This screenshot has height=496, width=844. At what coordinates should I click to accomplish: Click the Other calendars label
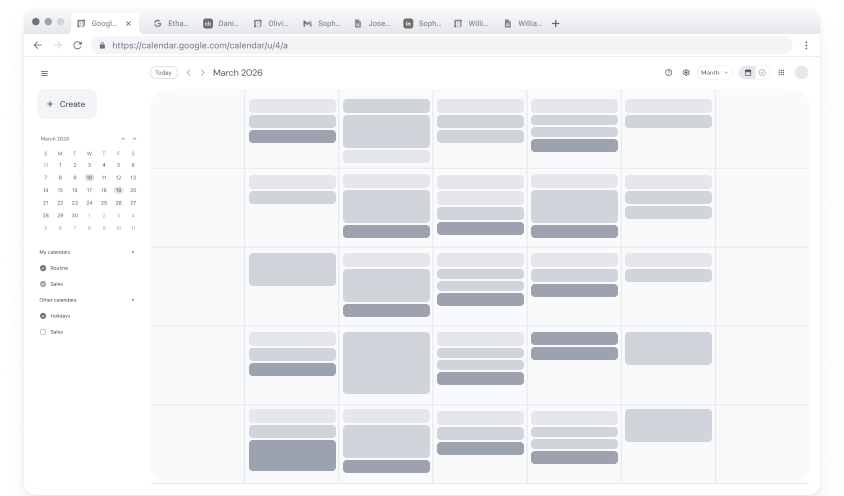[58, 300]
